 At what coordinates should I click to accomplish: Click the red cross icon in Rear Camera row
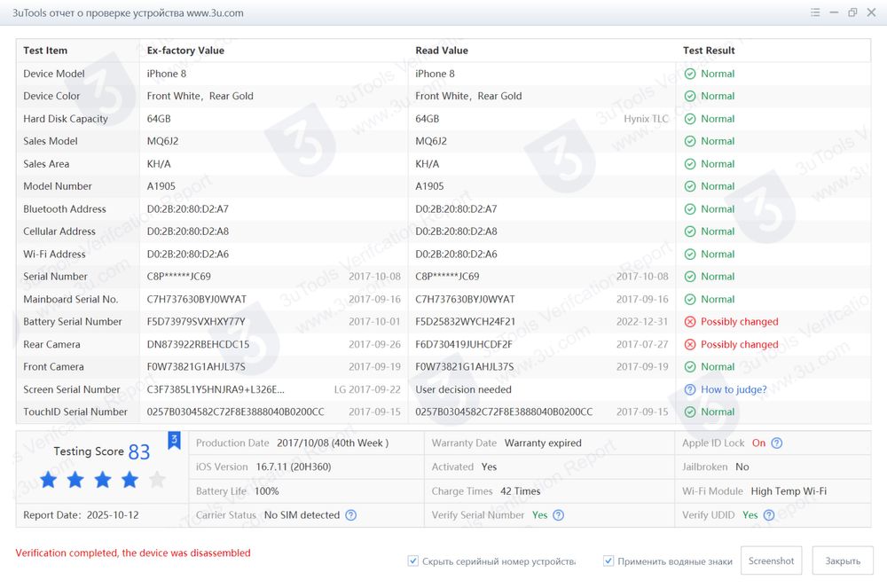point(690,344)
